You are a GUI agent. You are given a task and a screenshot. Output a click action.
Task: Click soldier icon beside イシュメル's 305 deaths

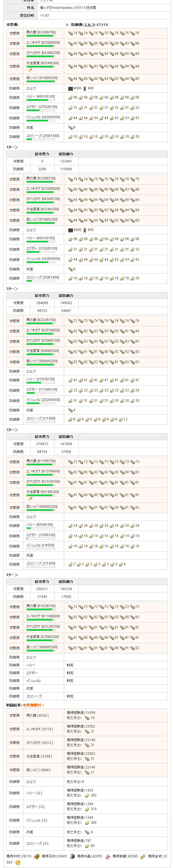point(87,822)
